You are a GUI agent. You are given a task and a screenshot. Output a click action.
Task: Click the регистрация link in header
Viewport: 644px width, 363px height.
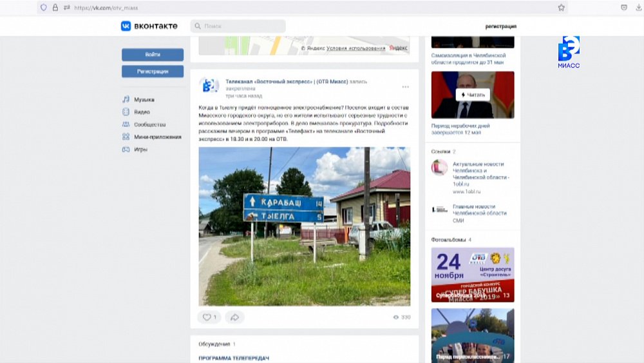coord(500,26)
